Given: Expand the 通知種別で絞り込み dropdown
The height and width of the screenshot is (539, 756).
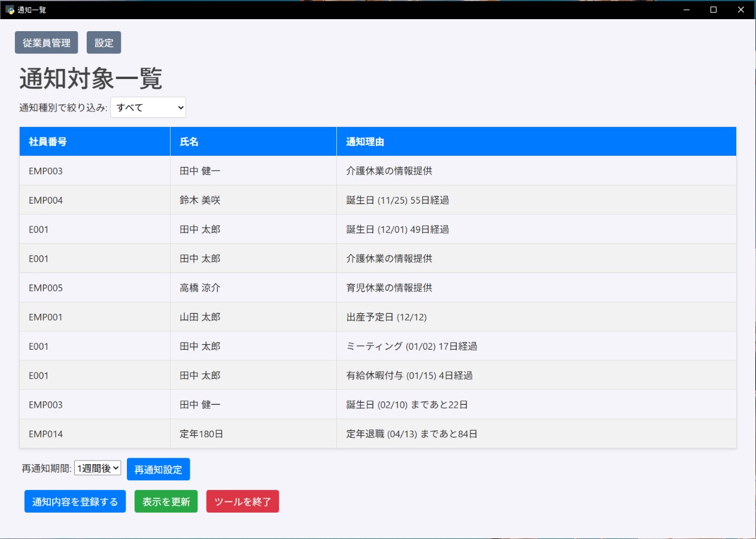Looking at the screenshot, I should (148, 108).
